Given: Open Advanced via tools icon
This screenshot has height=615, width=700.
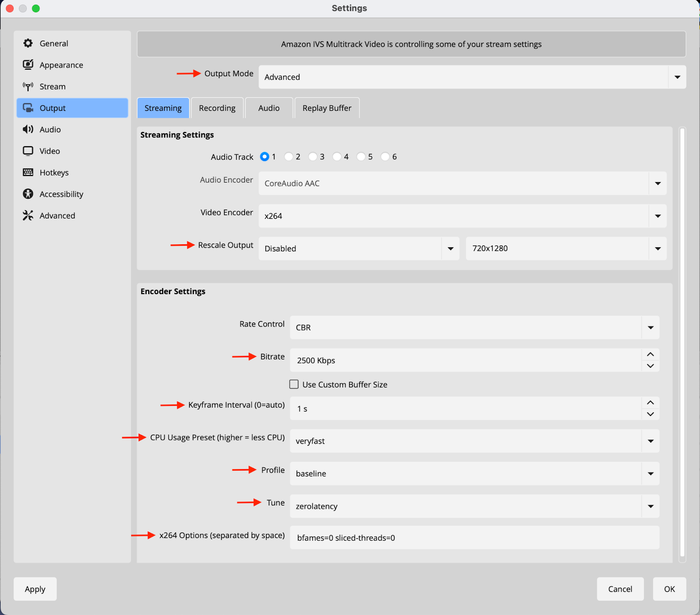Looking at the screenshot, I should coord(28,215).
